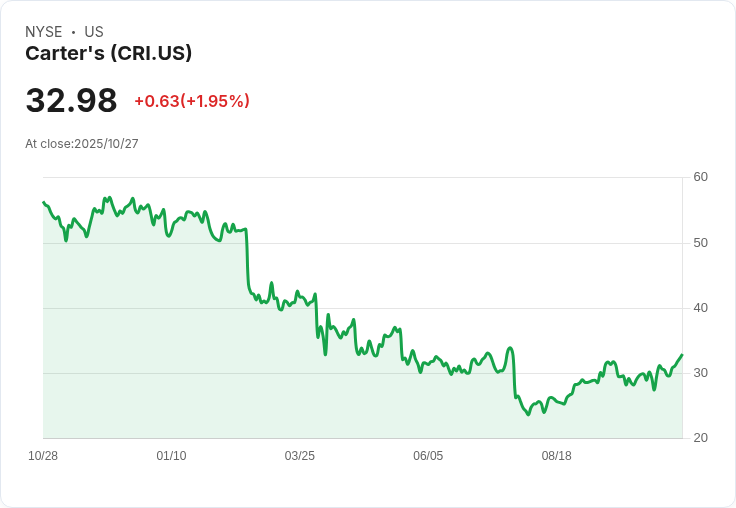This screenshot has width=736, height=508.
Task: Click the 60 value on the price axis
Action: coord(700,177)
